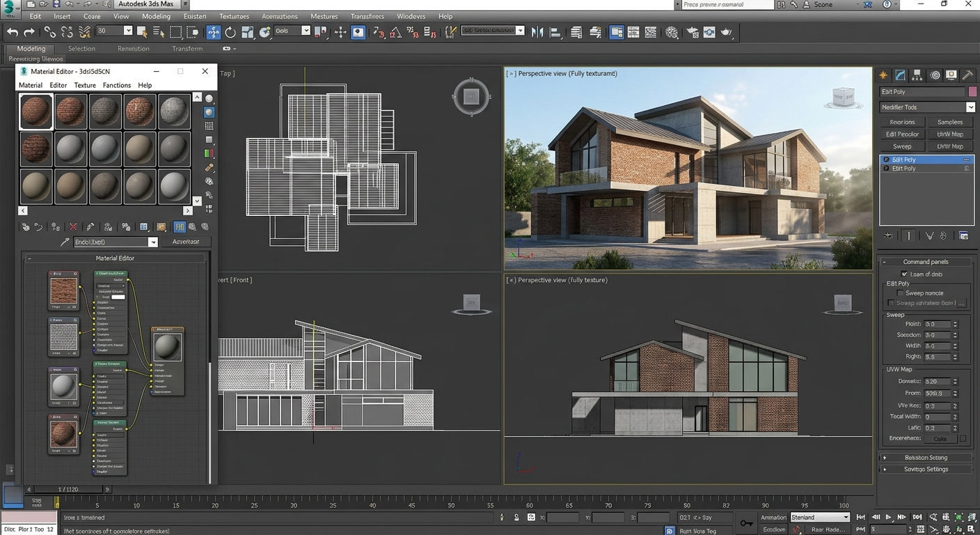Click the Sweep button in modifier panel
This screenshot has width=980, height=535.
click(x=903, y=146)
